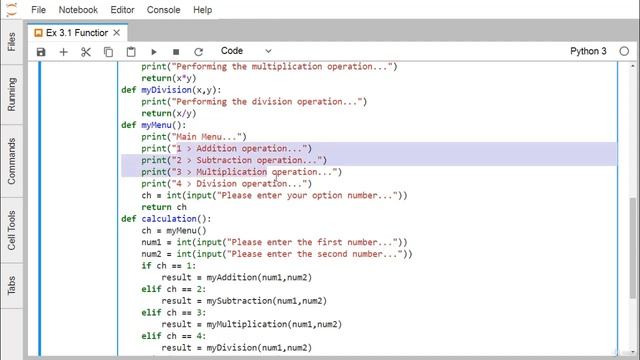
Task: Click the 'return(x/y)' line
Action: (169, 113)
